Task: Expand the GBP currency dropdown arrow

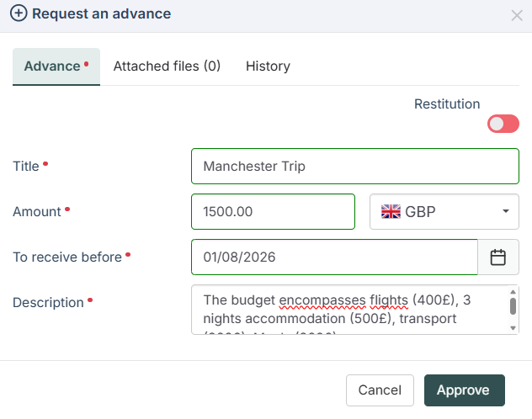Action: [506, 211]
